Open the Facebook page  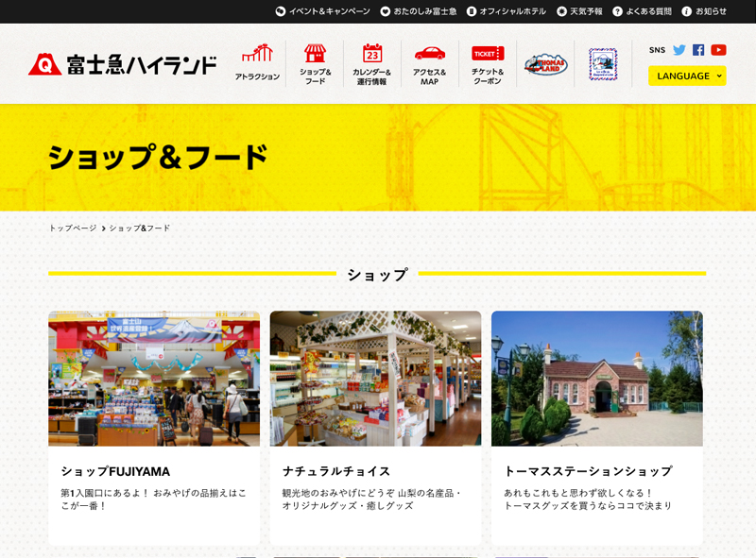tap(698, 50)
